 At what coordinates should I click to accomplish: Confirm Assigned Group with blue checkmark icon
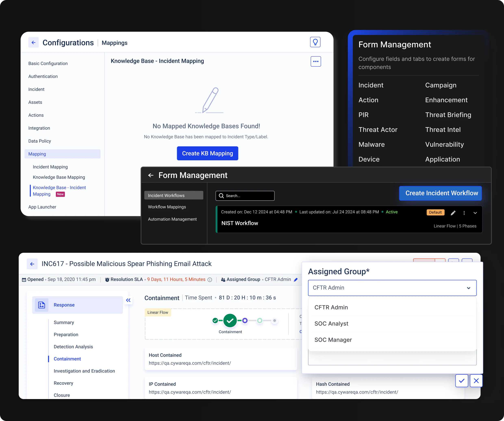point(462,381)
